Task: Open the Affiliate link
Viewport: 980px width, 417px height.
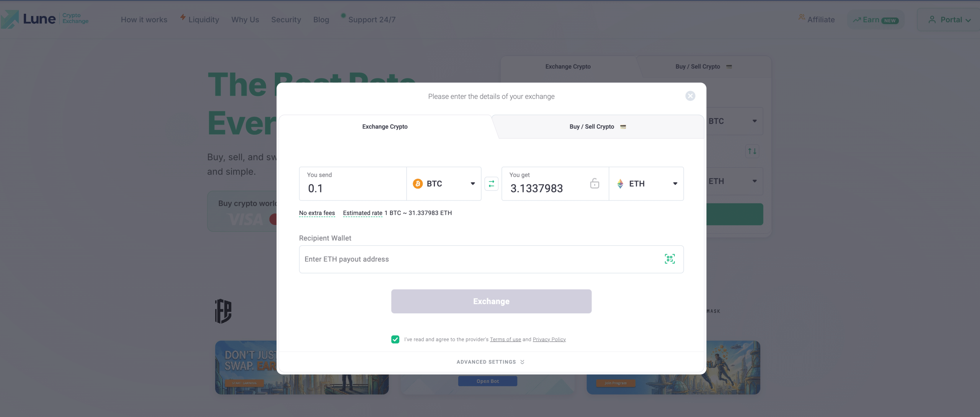Action: point(817,20)
